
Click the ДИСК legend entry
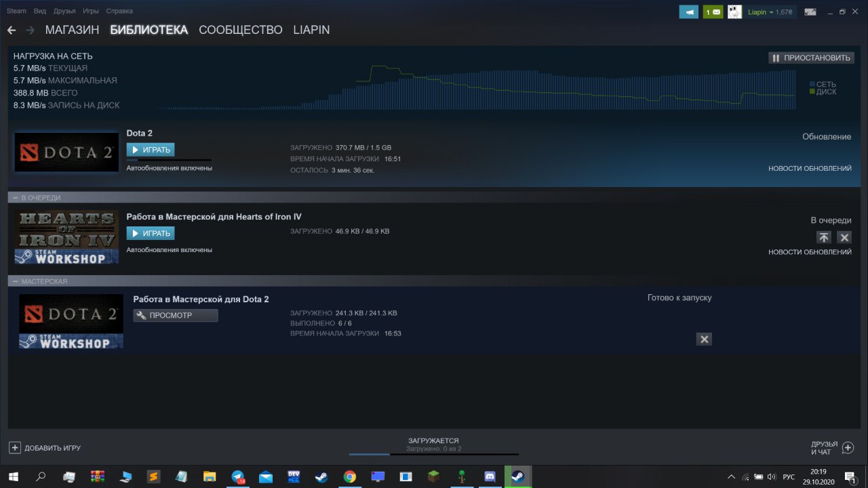tap(823, 91)
